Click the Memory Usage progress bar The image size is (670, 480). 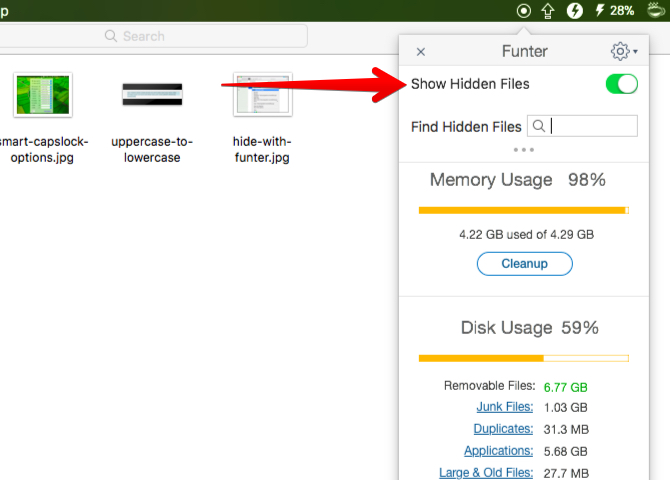[x=523, y=211]
